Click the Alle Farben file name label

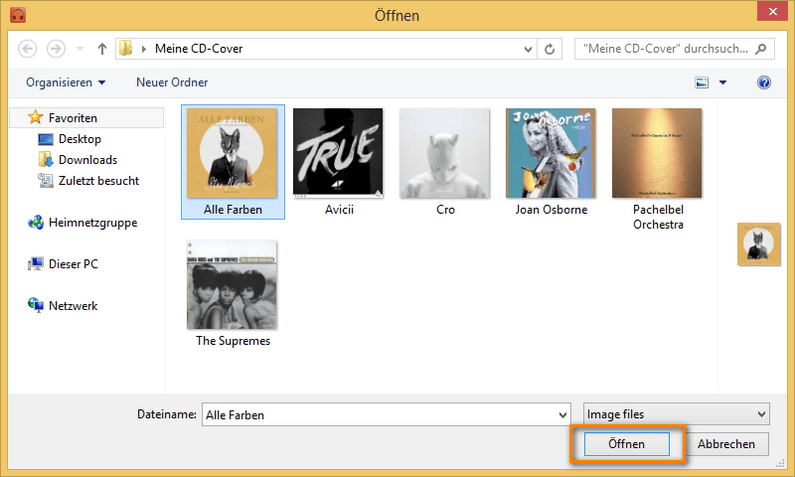point(233,209)
